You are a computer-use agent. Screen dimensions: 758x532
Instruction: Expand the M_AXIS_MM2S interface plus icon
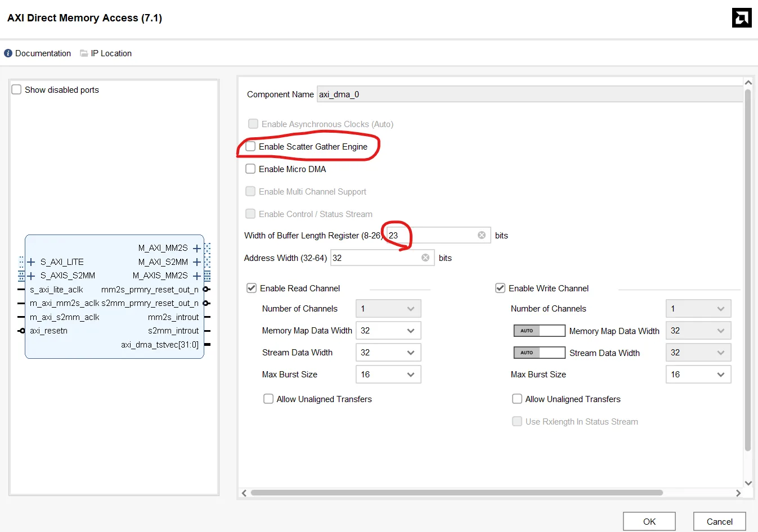[x=197, y=276]
